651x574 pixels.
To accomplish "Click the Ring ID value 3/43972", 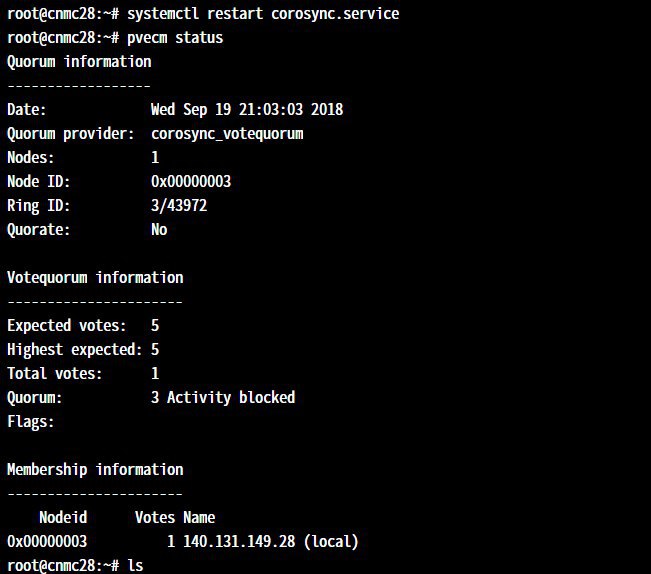I will (x=179, y=205).
